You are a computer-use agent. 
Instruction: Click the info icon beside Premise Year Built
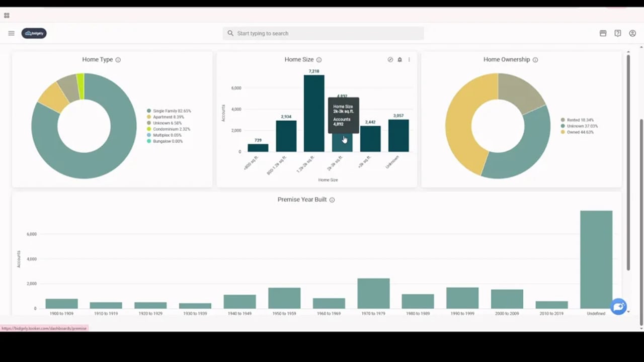[332, 200]
